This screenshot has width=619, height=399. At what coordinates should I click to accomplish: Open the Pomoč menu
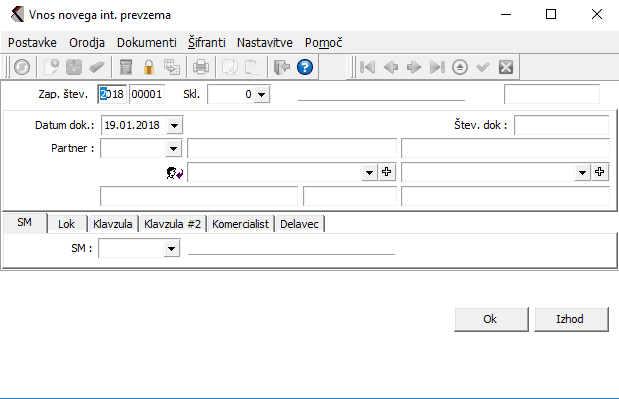323,43
